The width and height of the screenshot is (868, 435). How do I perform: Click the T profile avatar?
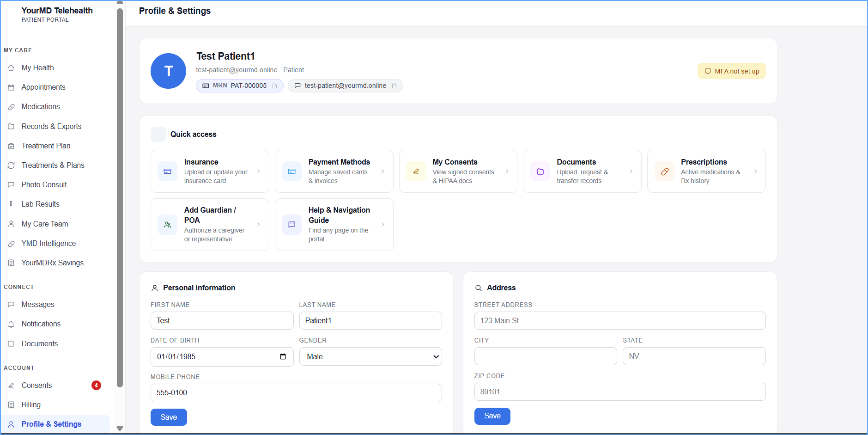[x=169, y=71]
